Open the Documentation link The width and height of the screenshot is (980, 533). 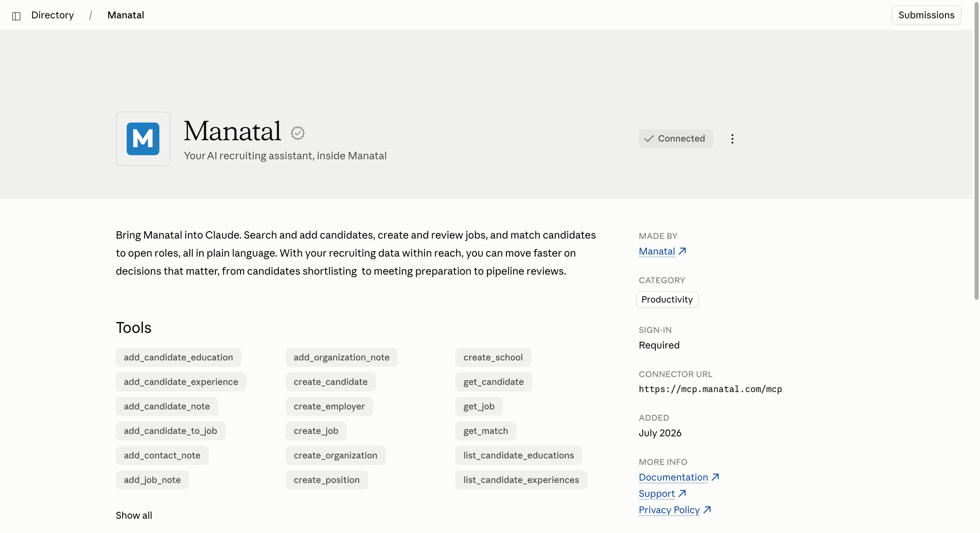click(x=673, y=477)
